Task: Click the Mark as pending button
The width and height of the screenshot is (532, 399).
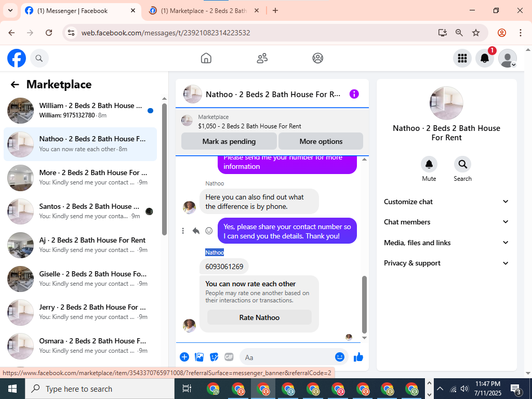Action: point(229,141)
